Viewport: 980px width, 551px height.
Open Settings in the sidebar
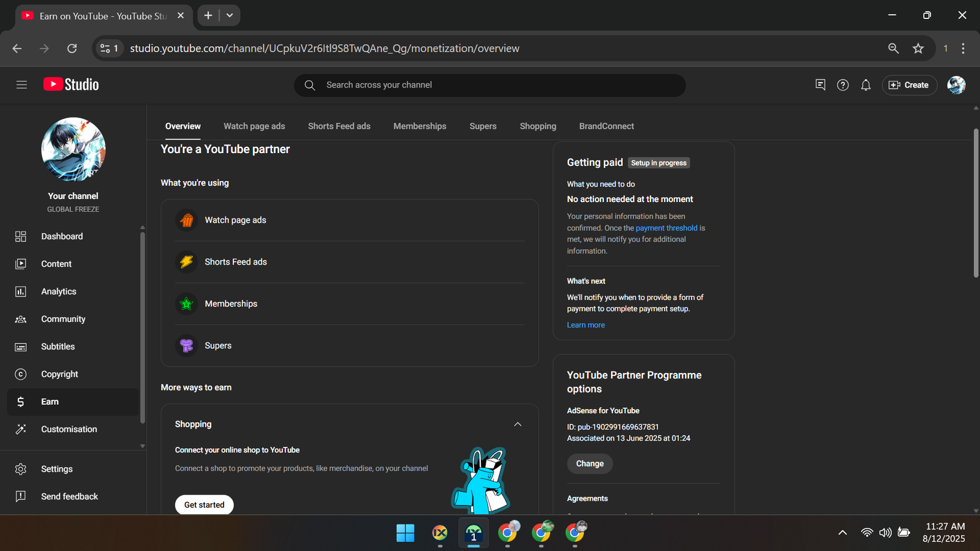point(73,469)
